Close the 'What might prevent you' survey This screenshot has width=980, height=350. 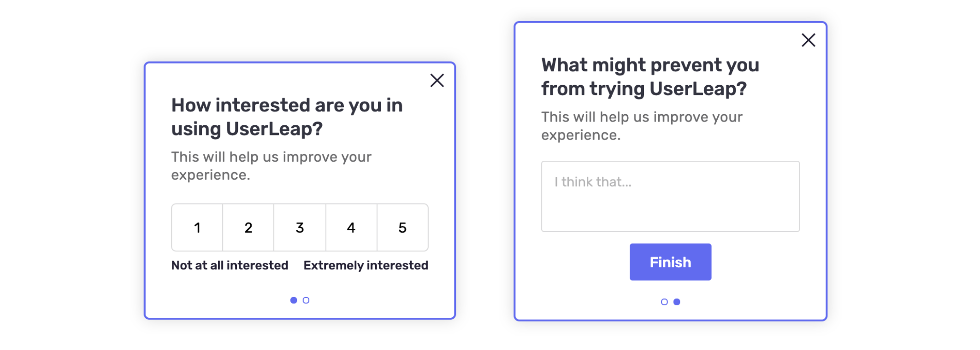[809, 40]
